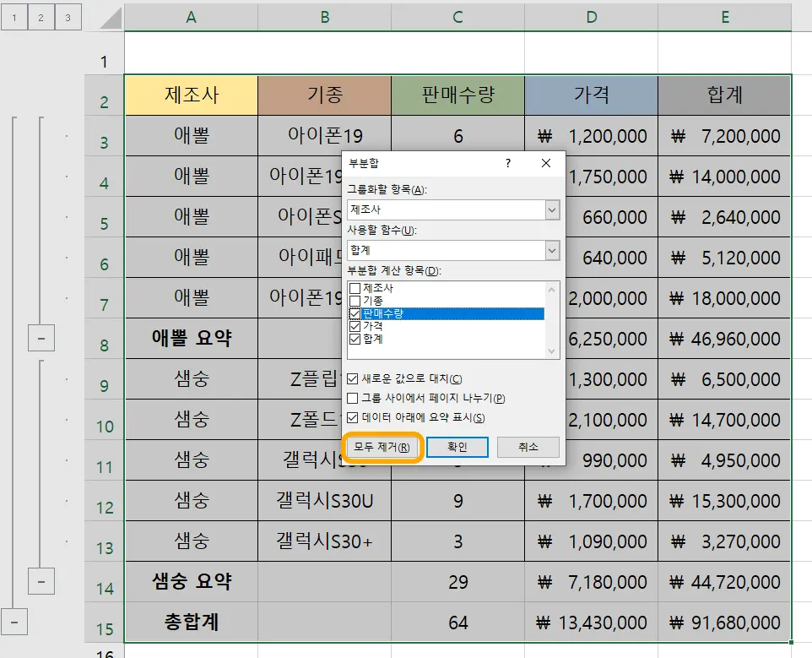Click the select-all corner triangle

click(x=111, y=18)
